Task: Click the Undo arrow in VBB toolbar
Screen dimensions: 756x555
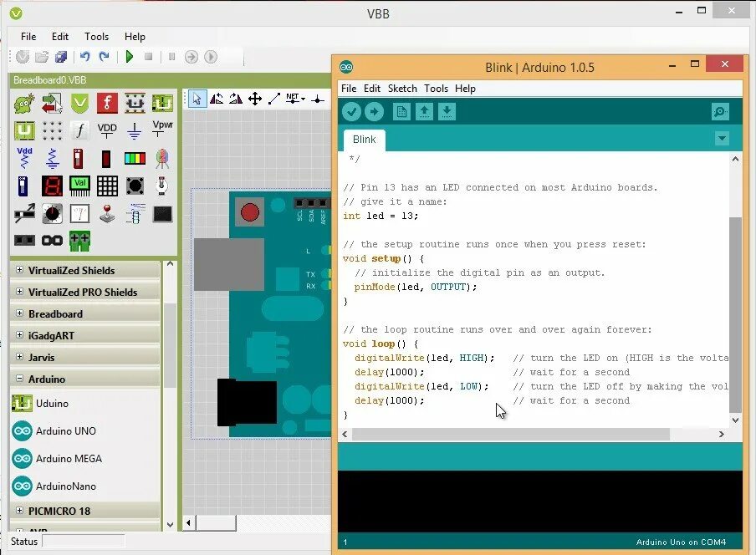Action: (x=84, y=57)
